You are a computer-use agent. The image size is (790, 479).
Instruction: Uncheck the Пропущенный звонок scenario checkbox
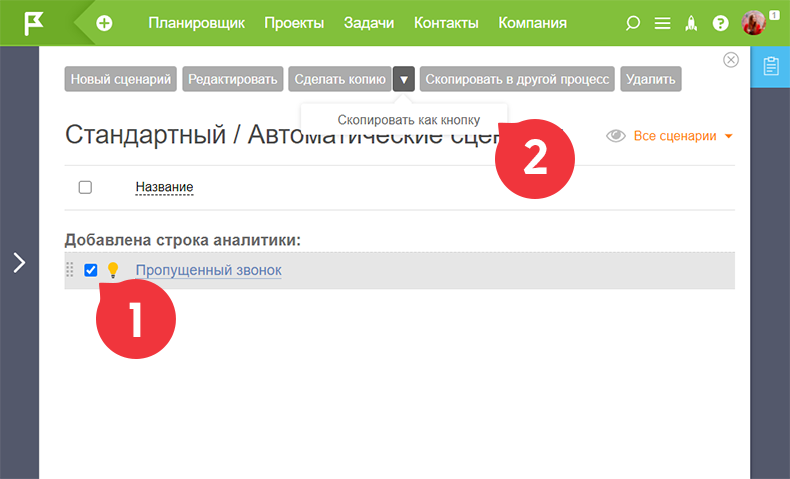click(x=91, y=270)
